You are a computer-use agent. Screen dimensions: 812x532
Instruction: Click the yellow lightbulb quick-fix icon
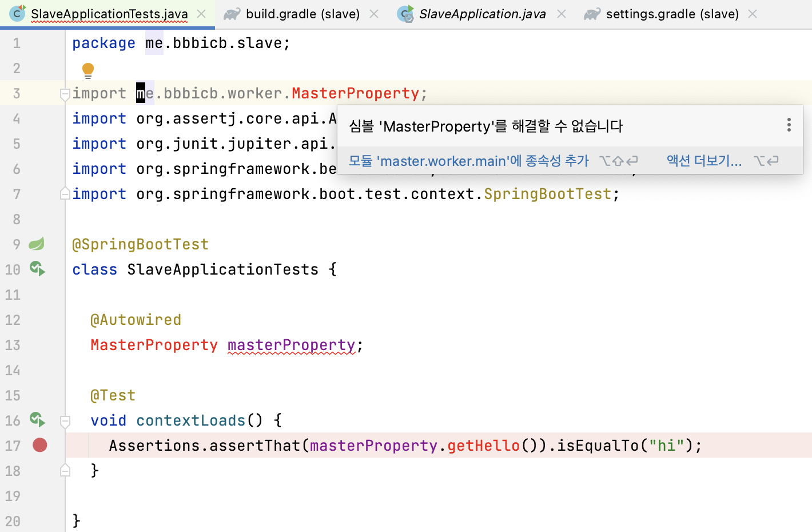pos(88,70)
